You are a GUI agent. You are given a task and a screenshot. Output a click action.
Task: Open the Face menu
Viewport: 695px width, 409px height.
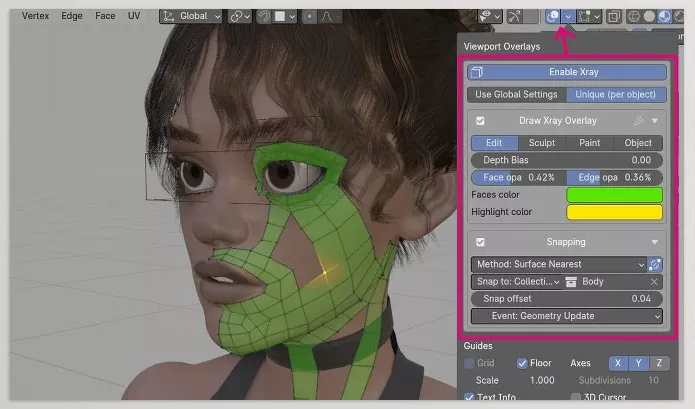(105, 16)
